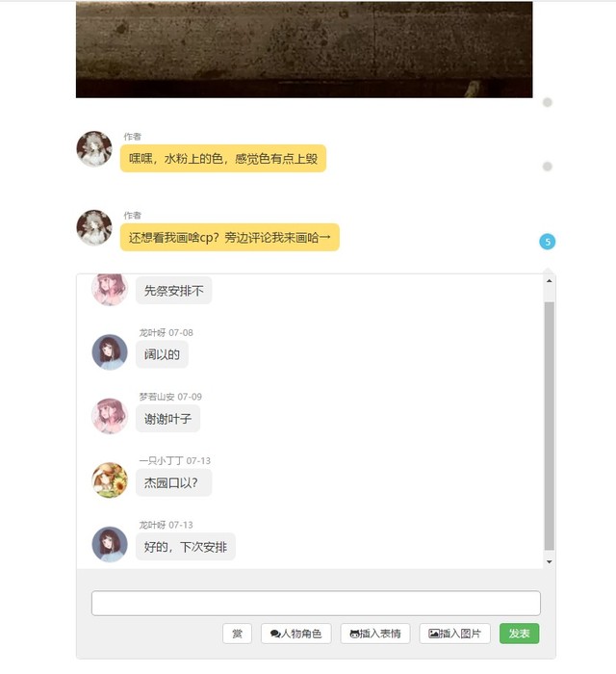
Task: Open the 插入表情 emoji picker
Action: coord(375,634)
